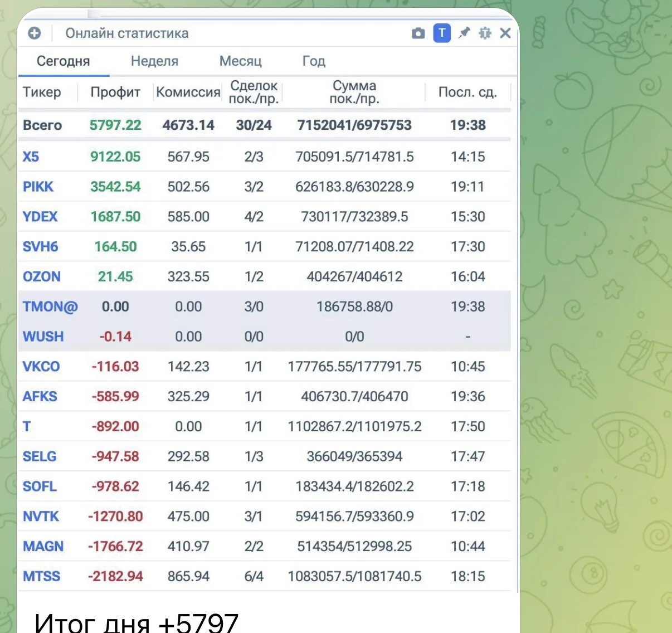Click the plus icon beside Онлайн статистика
This screenshot has height=633, width=672.
pos(35,33)
